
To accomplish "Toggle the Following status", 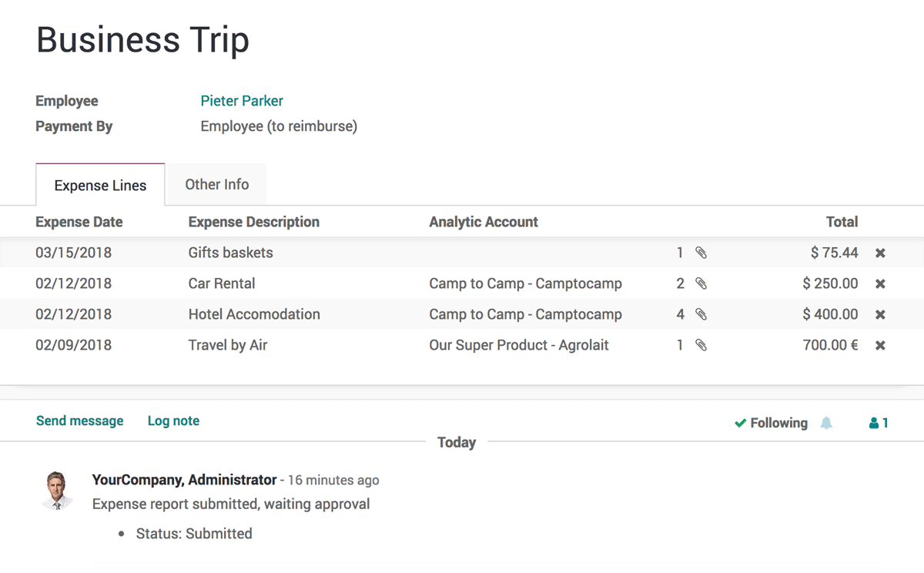I will point(771,423).
